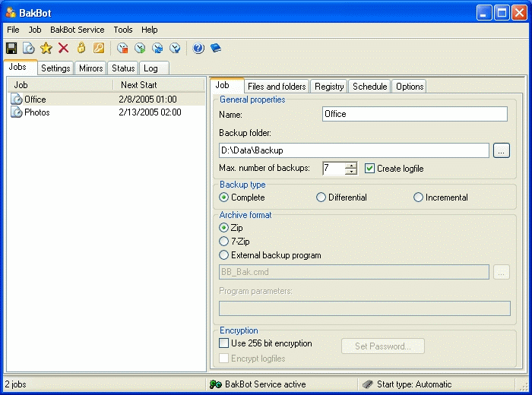Open the File menu
The height and width of the screenshot is (395, 532).
click(13, 30)
